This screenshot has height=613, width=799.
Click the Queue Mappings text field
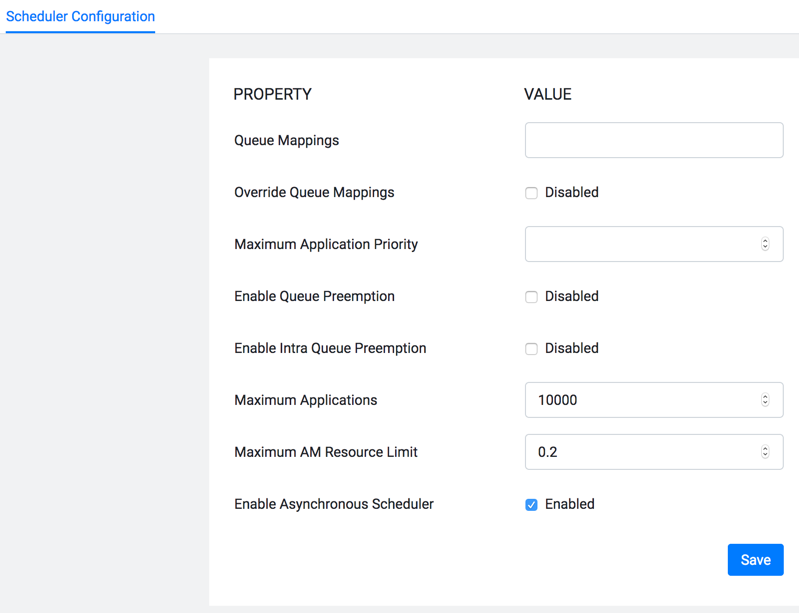coord(653,140)
